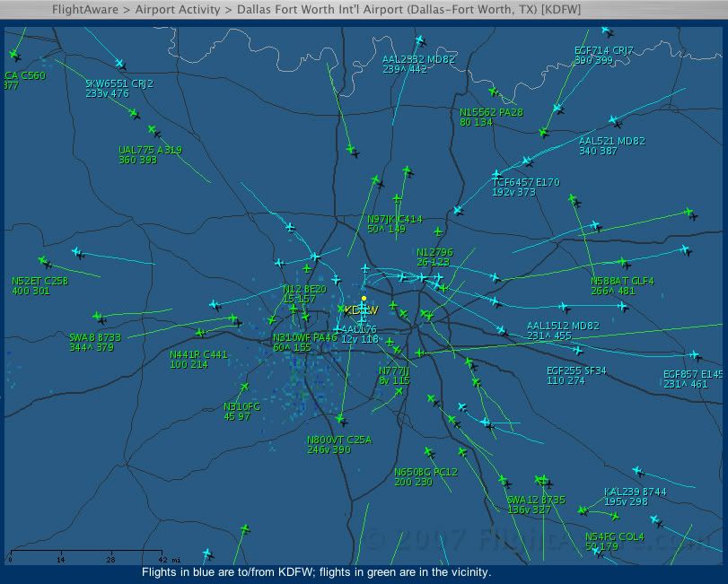Click the N97JK C414 plane icon
Viewport: 728px width, 584px height.
[x=397, y=198]
